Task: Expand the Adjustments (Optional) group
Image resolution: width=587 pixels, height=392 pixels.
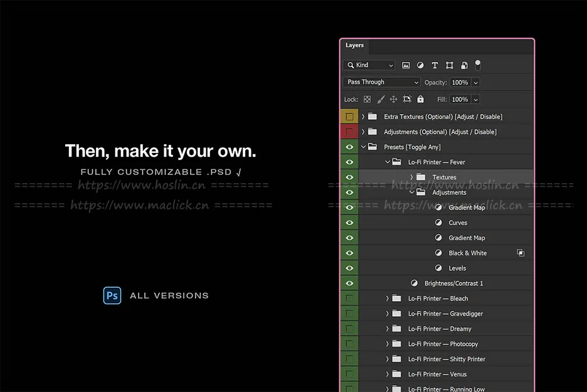Action: click(363, 132)
